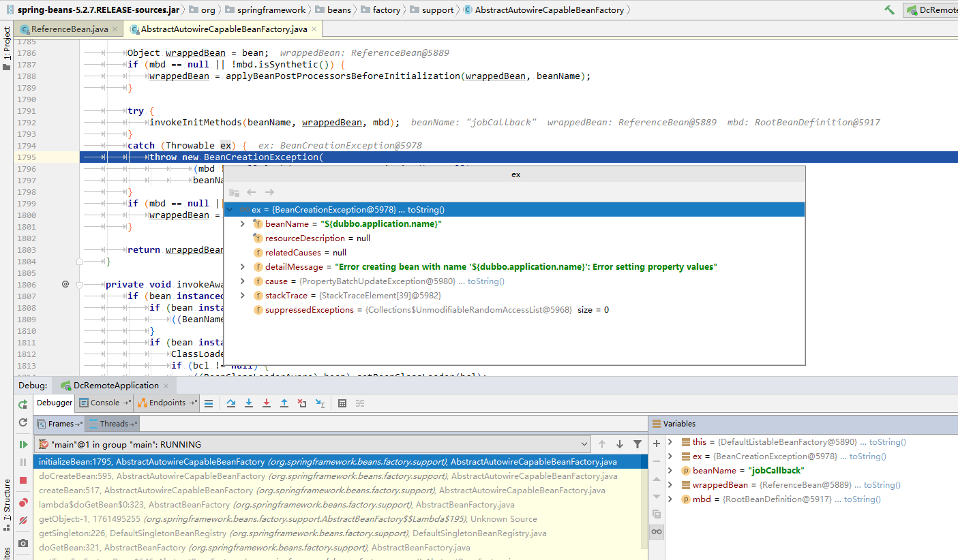The image size is (958, 560).
Task: Open View Breakpoints dialog
Action: 23,503
